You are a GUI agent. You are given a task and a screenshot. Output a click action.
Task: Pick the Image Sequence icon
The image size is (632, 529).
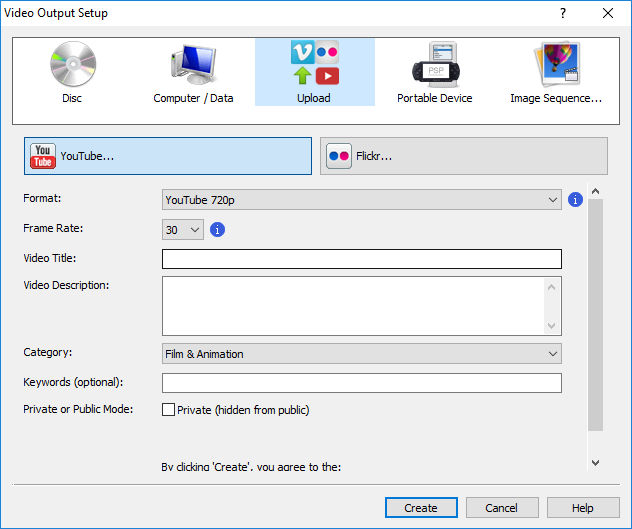(x=556, y=66)
